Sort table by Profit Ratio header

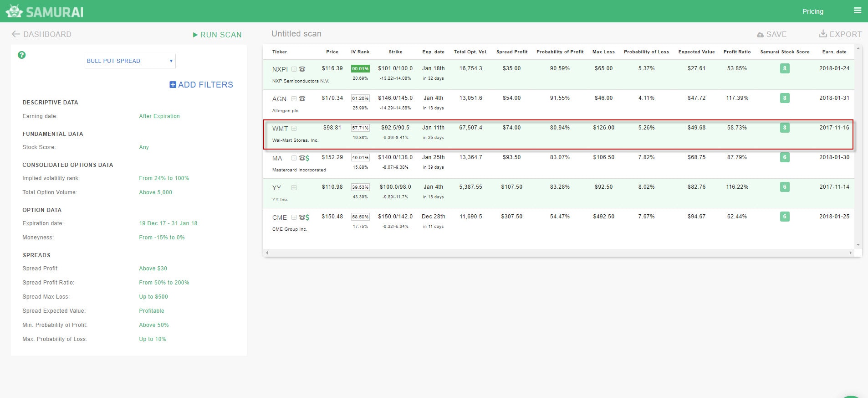[737, 52]
